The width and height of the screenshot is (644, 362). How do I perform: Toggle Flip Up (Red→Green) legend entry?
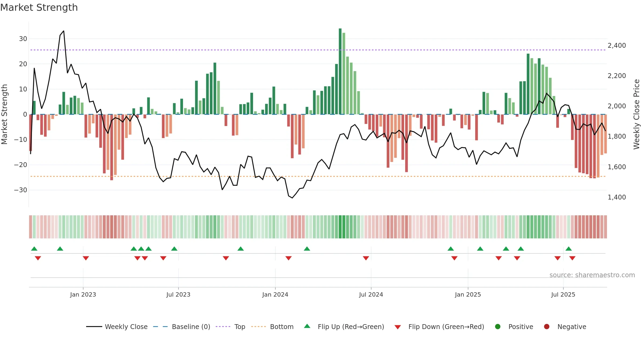[344, 327]
